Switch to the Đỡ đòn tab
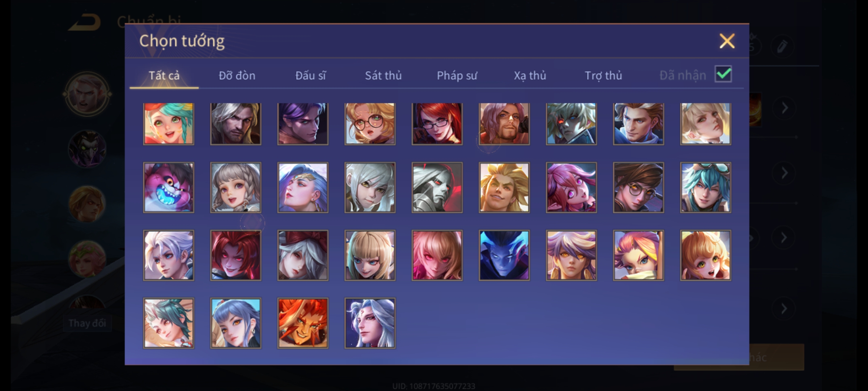 237,75
